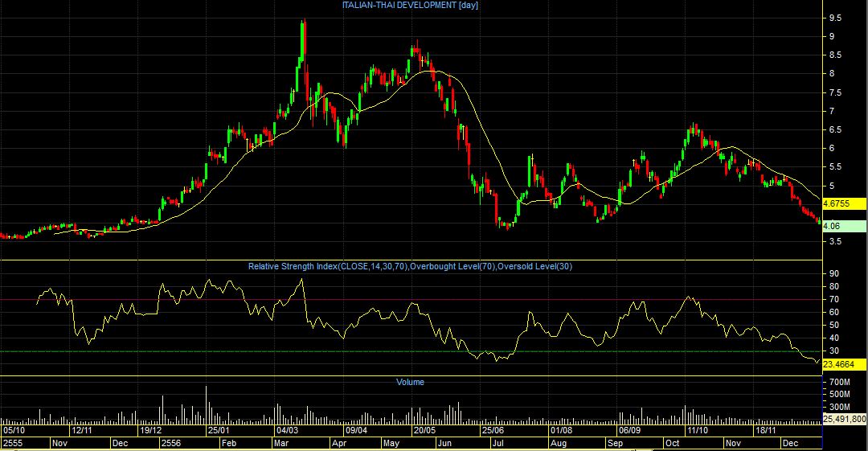Click the 20/05 date label
868x451 pixels.
pos(424,431)
